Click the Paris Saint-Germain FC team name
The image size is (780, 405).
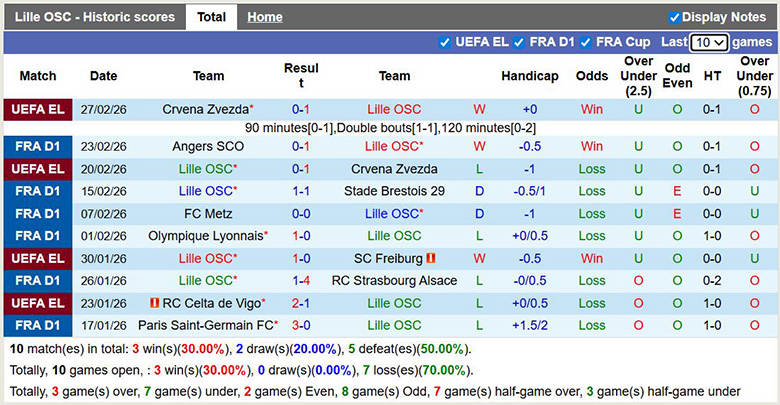pyautogui.click(x=206, y=325)
